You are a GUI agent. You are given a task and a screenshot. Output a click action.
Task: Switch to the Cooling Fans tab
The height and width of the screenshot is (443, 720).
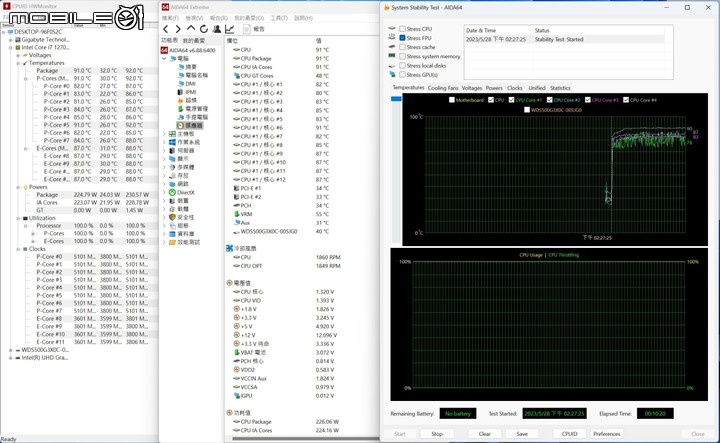point(443,88)
